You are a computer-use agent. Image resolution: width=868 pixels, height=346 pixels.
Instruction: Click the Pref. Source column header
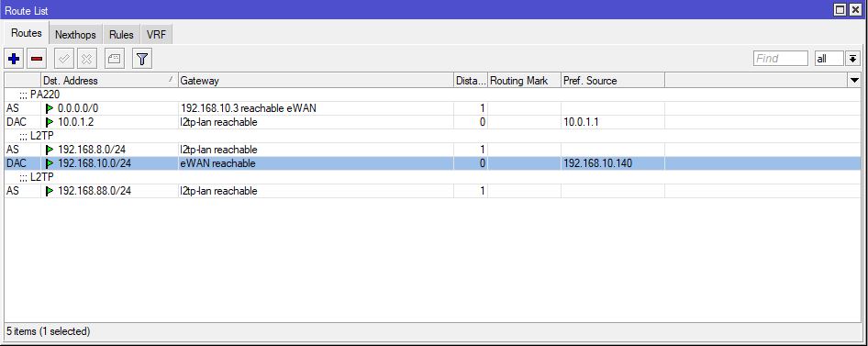coord(612,80)
